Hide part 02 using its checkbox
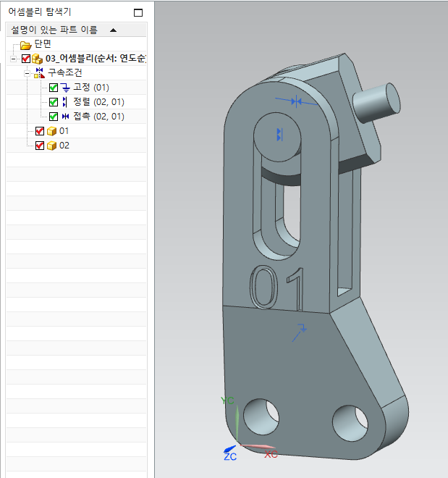 click(40, 146)
